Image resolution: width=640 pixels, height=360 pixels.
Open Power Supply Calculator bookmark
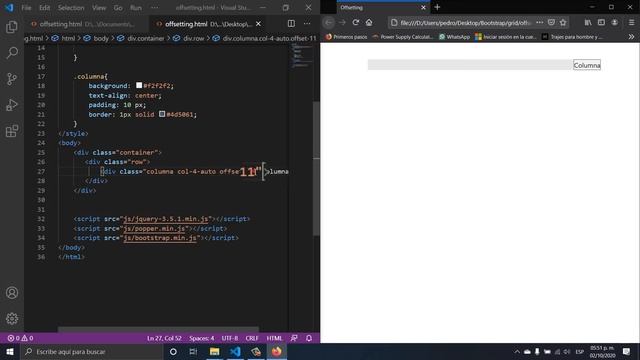point(402,37)
